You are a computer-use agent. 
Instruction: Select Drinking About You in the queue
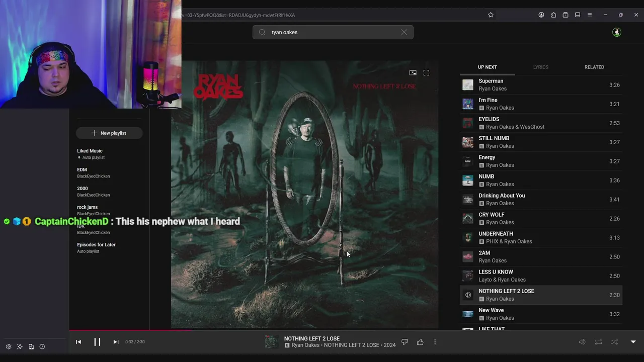(x=541, y=200)
